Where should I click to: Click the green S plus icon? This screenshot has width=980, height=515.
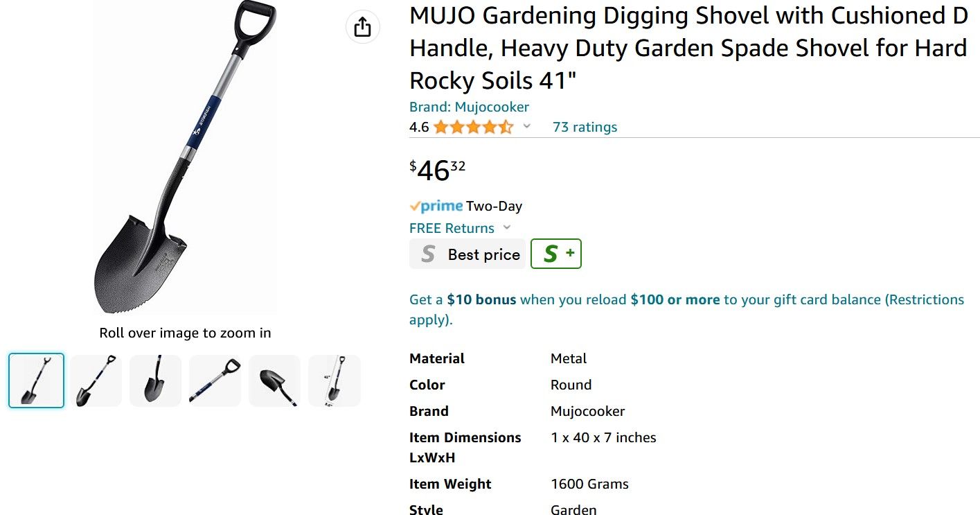(x=556, y=254)
